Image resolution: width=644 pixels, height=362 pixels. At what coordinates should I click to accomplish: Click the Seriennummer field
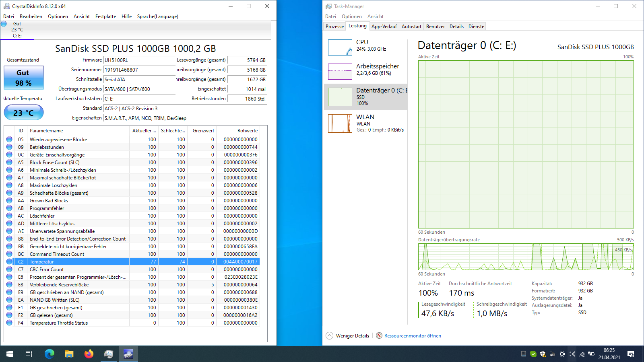coord(139,70)
